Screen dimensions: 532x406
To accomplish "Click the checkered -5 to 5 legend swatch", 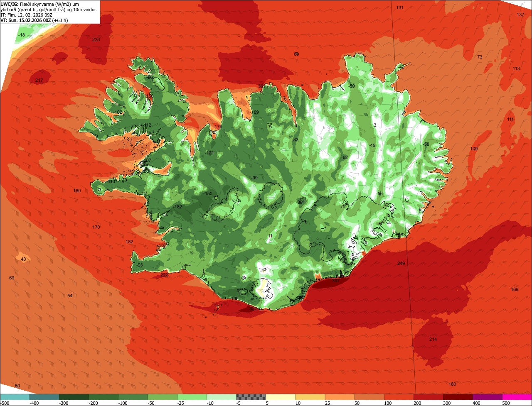I will click(x=251, y=396).
